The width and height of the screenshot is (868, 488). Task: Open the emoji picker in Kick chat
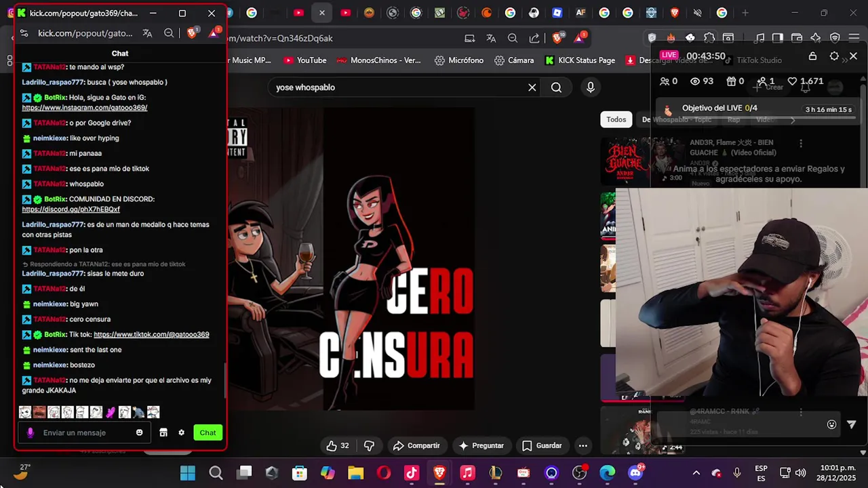139,432
